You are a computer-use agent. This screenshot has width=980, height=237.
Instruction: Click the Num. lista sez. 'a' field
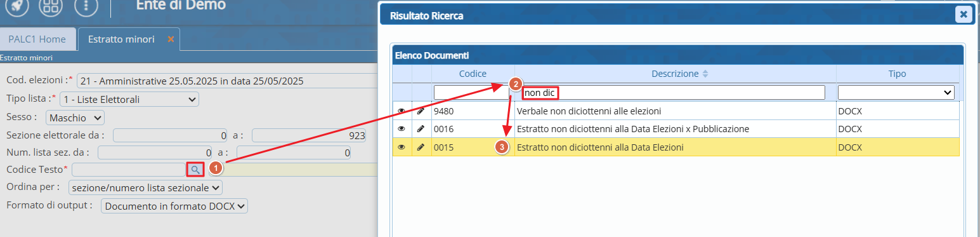[293, 153]
